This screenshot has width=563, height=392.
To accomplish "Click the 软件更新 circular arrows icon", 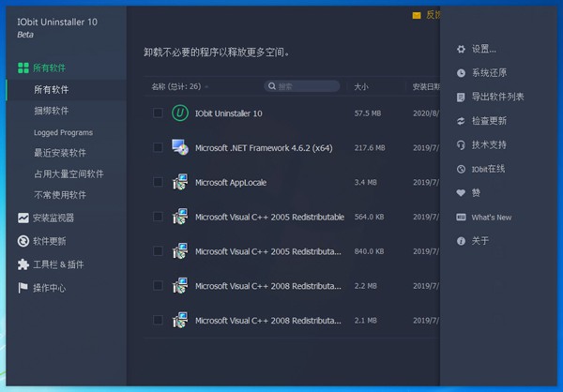I will (23, 241).
